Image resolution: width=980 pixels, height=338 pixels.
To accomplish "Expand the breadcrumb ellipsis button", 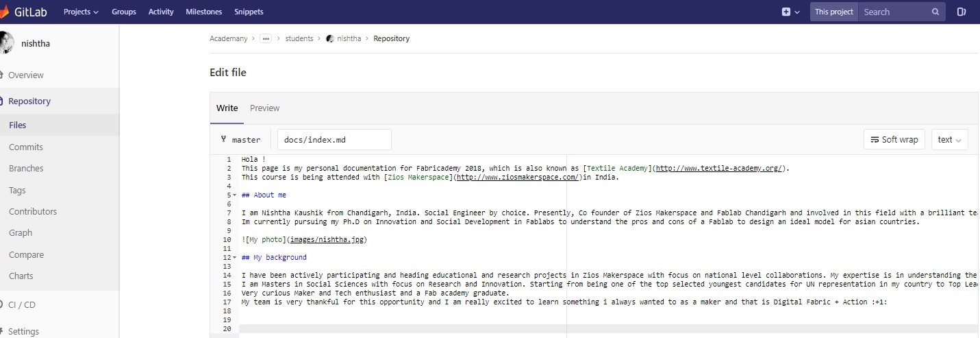I will (x=266, y=38).
